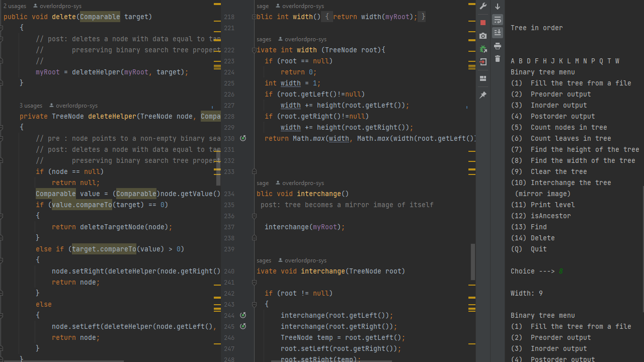644x362 pixels.
Task: Click line number 227 in the gutter
Action: pyautogui.click(x=229, y=105)
